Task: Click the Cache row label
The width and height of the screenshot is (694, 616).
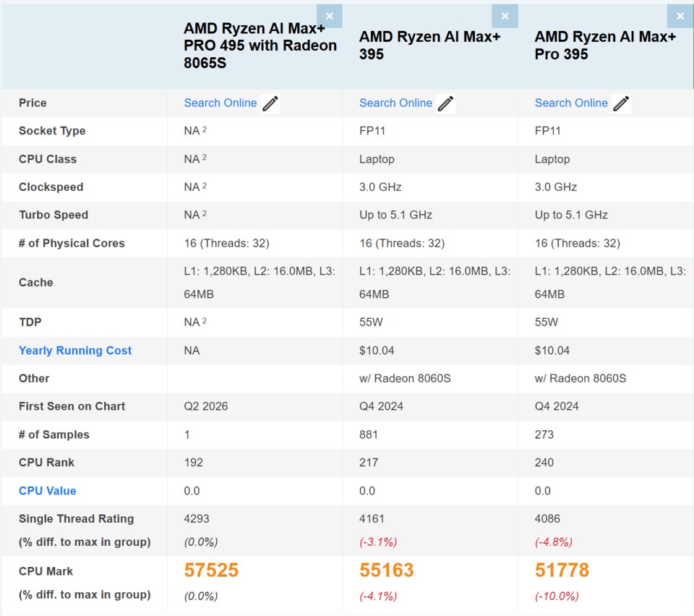Action: pos(36,282)
